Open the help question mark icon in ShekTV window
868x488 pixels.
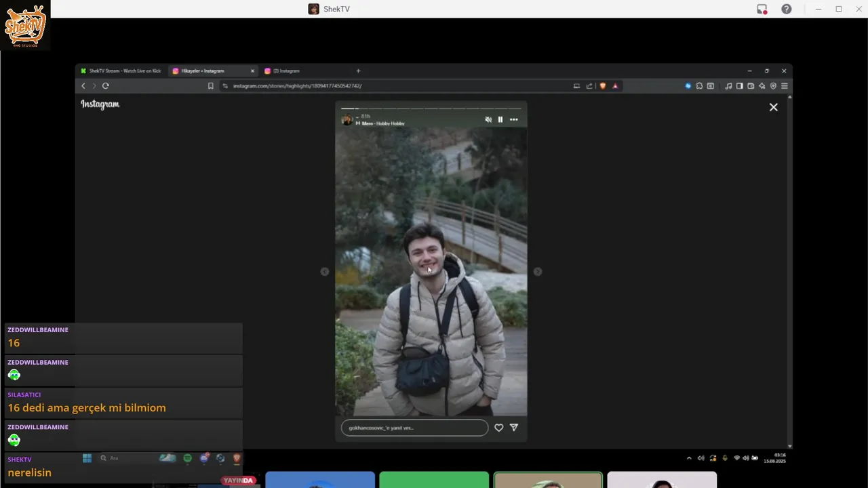[786, 9]
